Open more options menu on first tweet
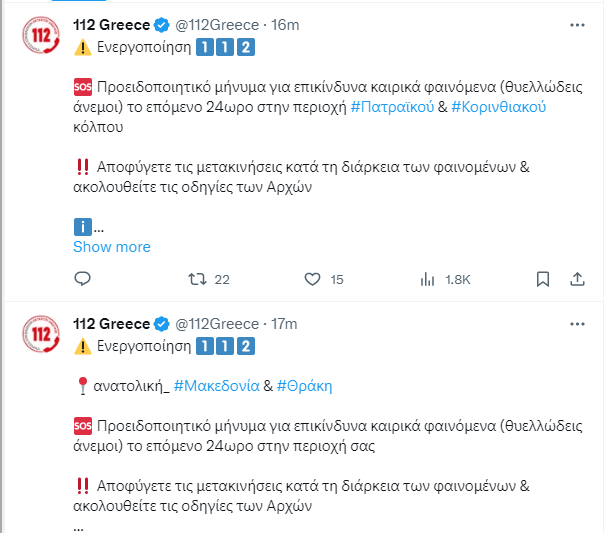This screenshot has height=533, width=606. [x=577, y=24]
